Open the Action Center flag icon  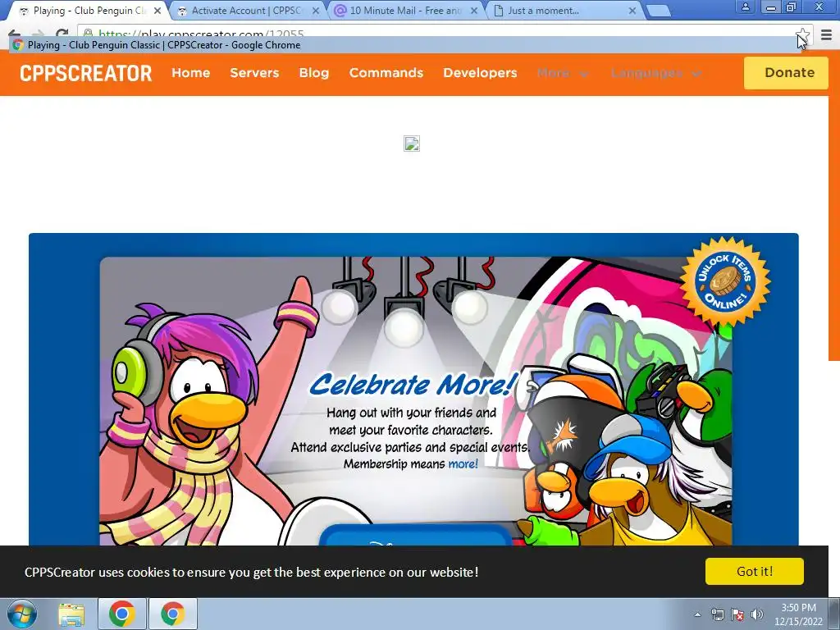737,614
